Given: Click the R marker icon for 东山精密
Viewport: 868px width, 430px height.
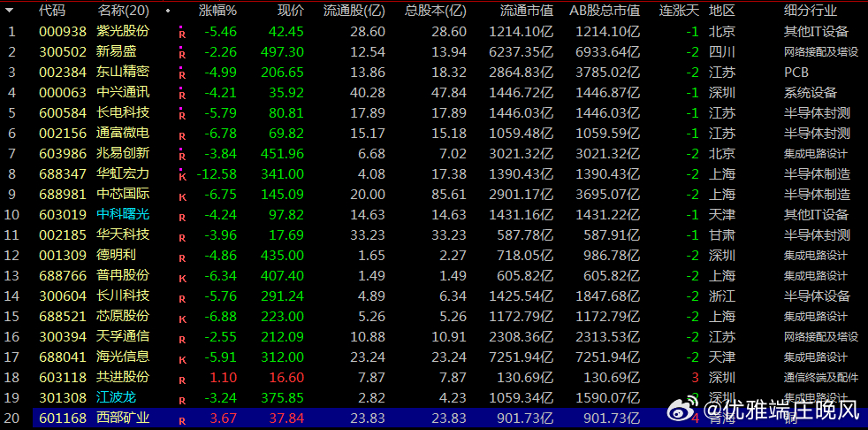Looking at the screenshot, I should pos(181,75).
